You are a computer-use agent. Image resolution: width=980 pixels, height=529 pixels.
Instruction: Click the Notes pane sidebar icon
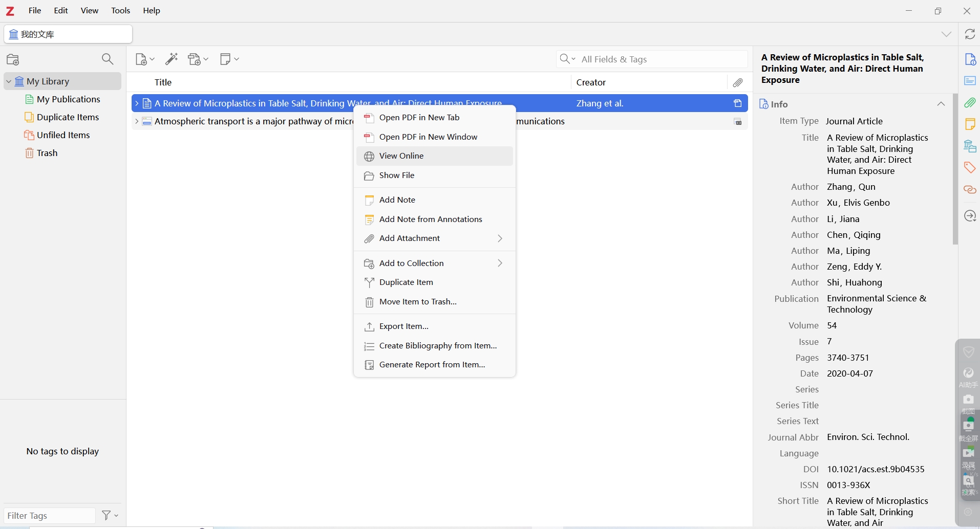970,124
